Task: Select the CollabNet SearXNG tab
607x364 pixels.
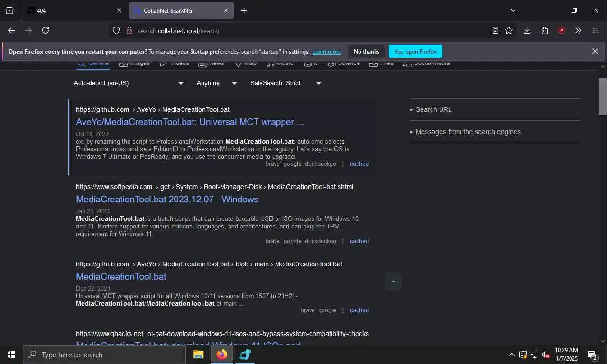Action: 181,10
